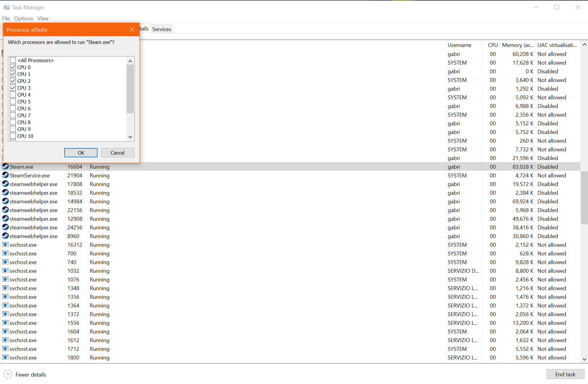Click the End task button
Image resolution: width=588 pixels, height=384 pixels.
[x=565, y=374]
